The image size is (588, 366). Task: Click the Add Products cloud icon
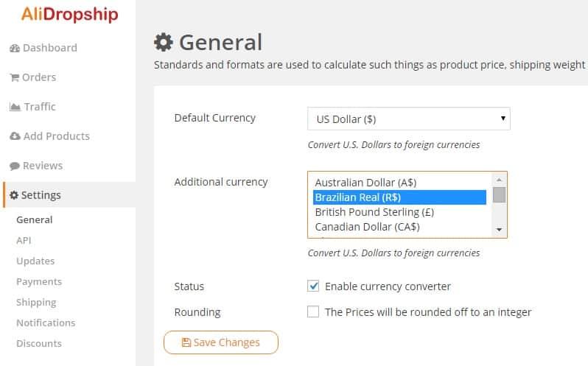[15, 136]
